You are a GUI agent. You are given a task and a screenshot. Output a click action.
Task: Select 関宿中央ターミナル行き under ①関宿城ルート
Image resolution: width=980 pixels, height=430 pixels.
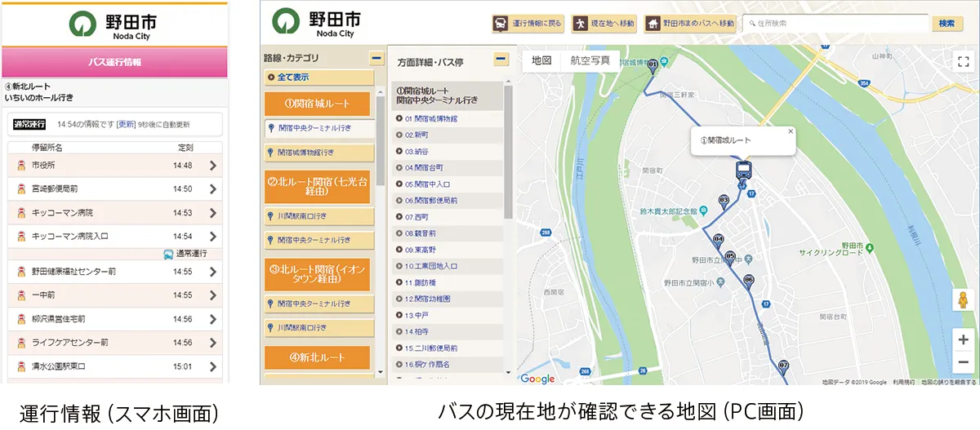coord(319,128)
